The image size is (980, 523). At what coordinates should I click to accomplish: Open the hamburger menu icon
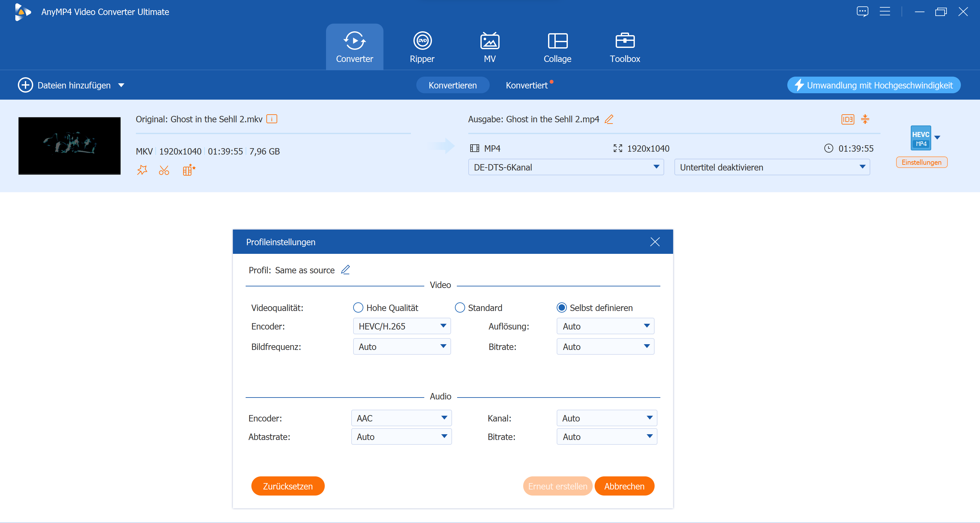(x=885, y=11)
